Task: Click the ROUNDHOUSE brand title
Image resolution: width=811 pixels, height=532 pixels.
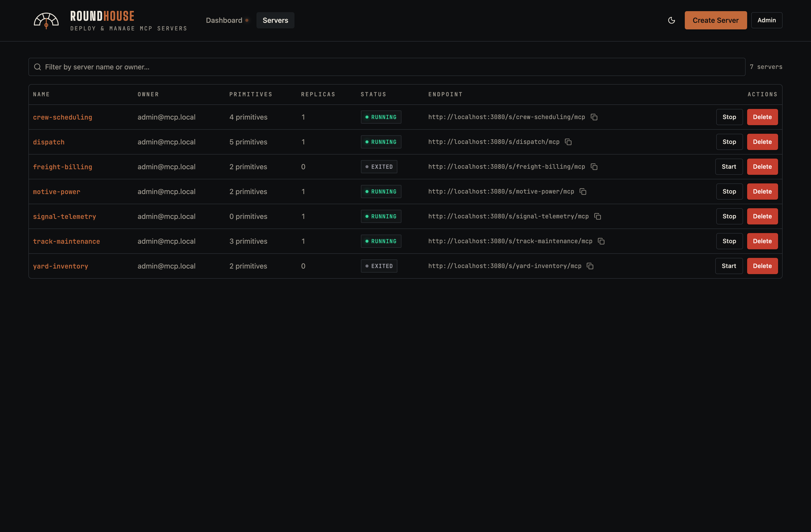Action: click(x=102, y=16)
